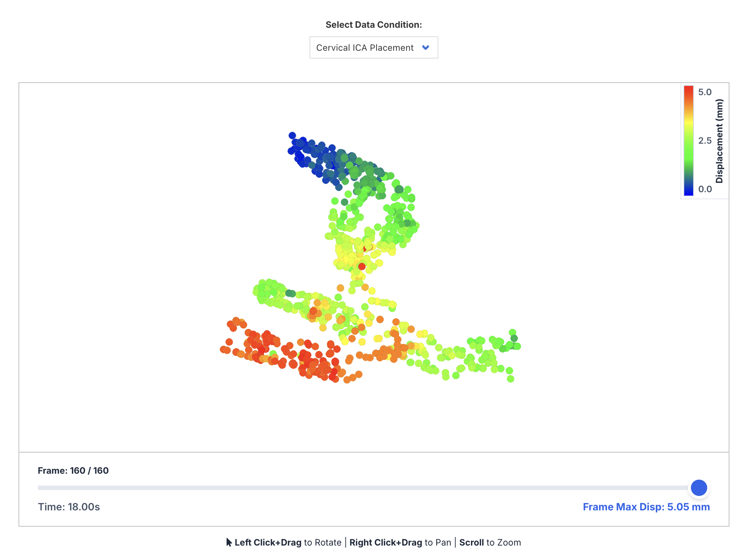Click the rainbow displacement color scale bar

(688, 141)
